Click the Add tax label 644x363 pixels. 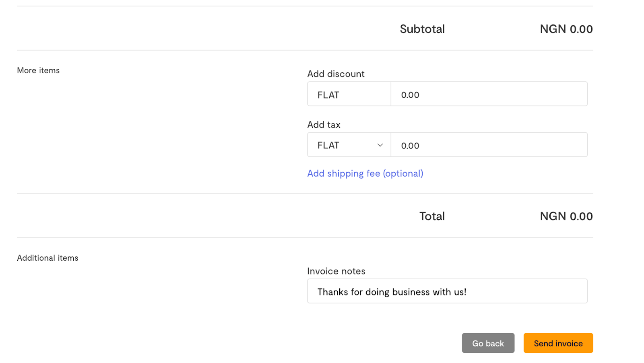(324, 125)
